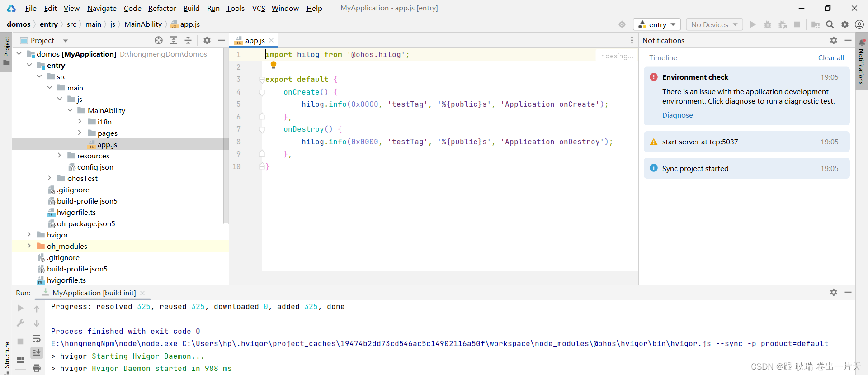868x375 pixels.
Task: Select hvigorfile.ts under entry in tree
Action: [76, 212]
